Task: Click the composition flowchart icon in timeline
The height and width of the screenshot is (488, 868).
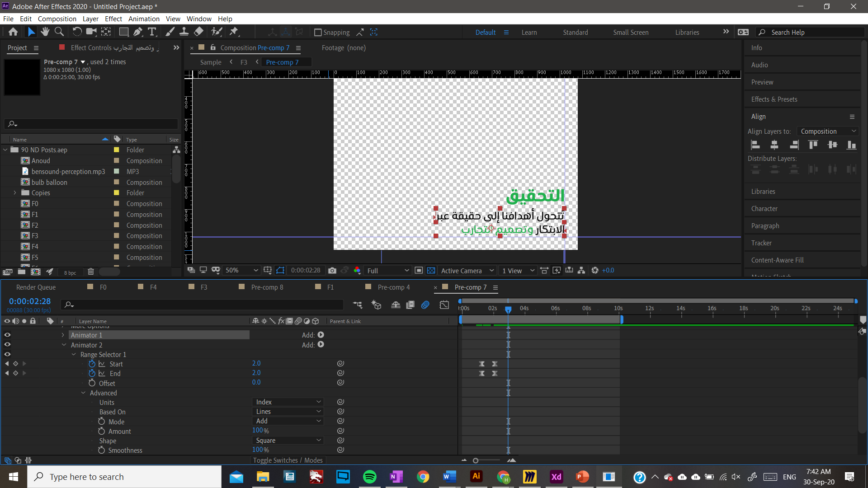Action: click(358, 305)
